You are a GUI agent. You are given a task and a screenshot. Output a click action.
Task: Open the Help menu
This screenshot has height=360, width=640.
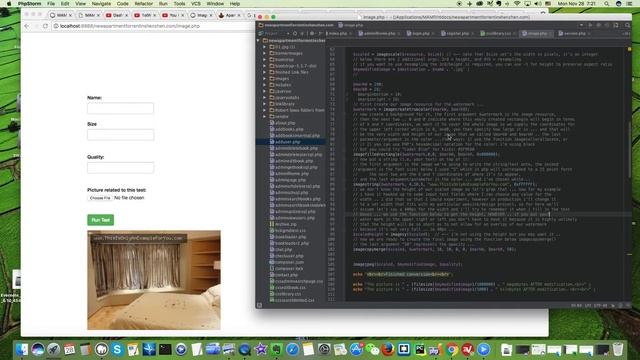235,4
